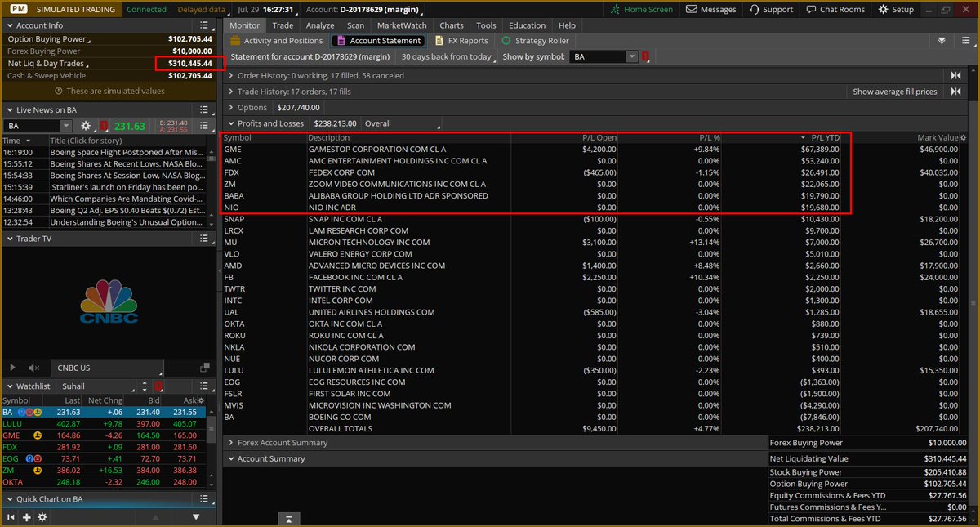Click the watchlist size stepper arrows
The width and height of the screenshot is (980, 527).
(145, 386)
